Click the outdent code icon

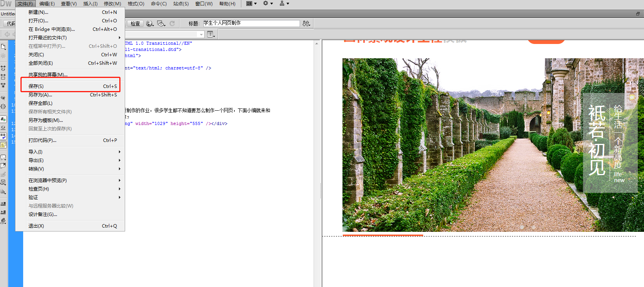3,212
